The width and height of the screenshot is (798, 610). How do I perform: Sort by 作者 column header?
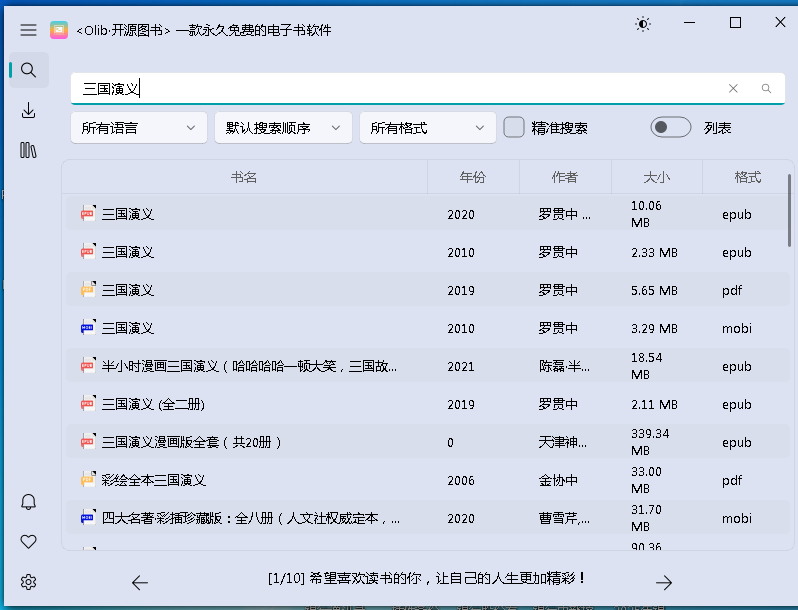565,177
